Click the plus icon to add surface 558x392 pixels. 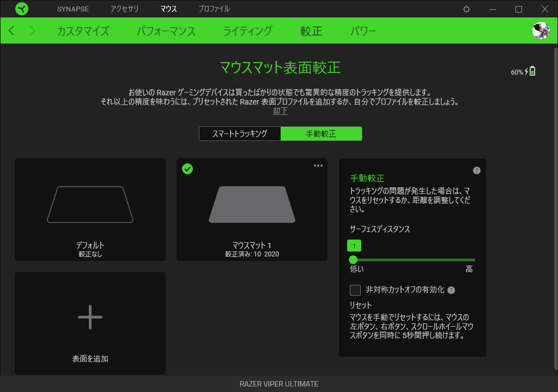(x=90, y=317)
